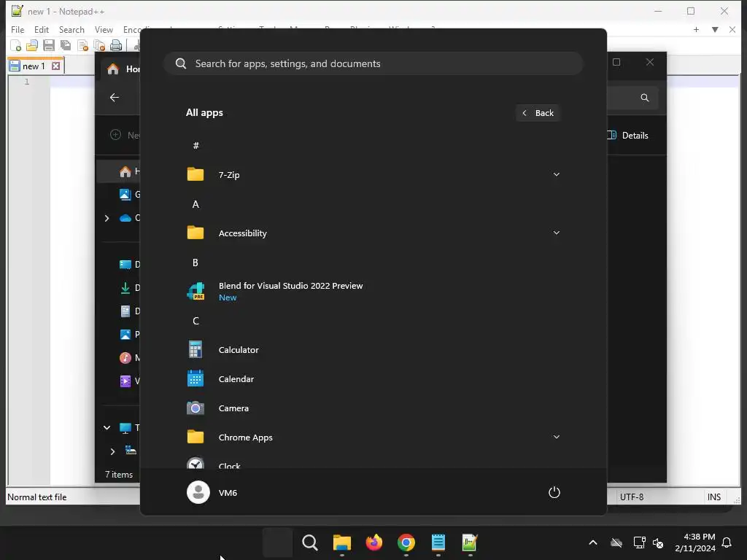This screenshot has width=747, height=560.
Task: Expand drive node under This PC
Action: point(112,451)
